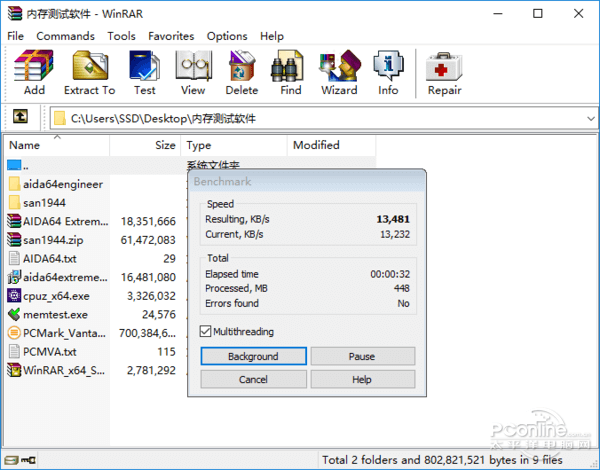Click the Repair toolbar icon
The image size is (600, 470).
click(444, 72)
